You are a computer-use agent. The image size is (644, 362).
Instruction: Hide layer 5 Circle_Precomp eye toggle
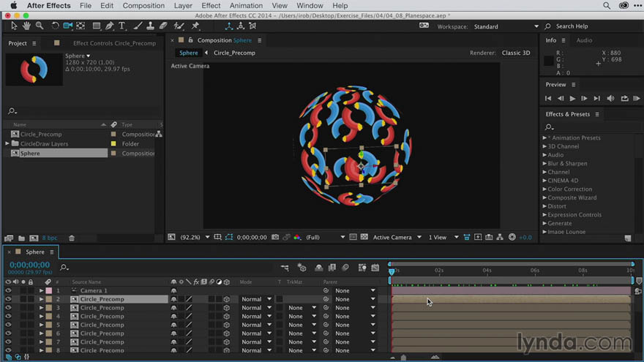click(x=8, y=325)
